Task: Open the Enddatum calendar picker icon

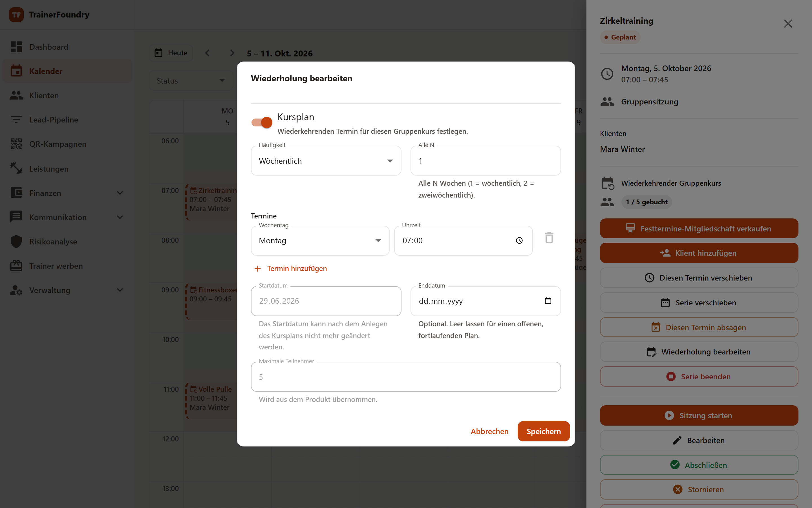Action: coord(548,301)
